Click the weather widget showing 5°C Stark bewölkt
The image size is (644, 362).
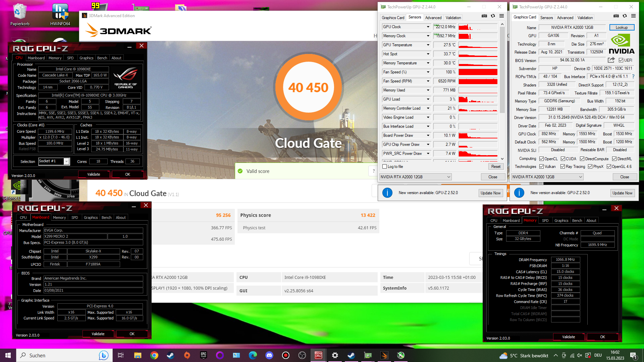point(524,356)
